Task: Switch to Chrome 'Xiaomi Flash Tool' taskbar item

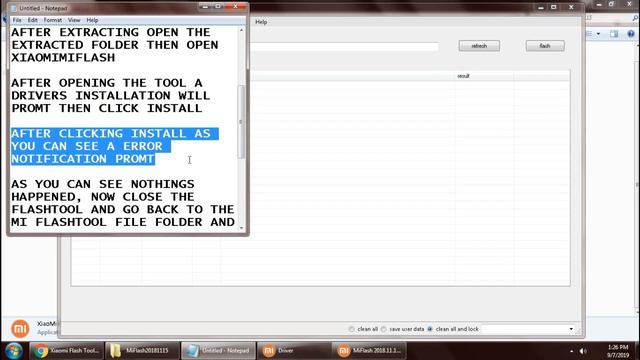Action: pyautogui.click(x=67, y=351)
